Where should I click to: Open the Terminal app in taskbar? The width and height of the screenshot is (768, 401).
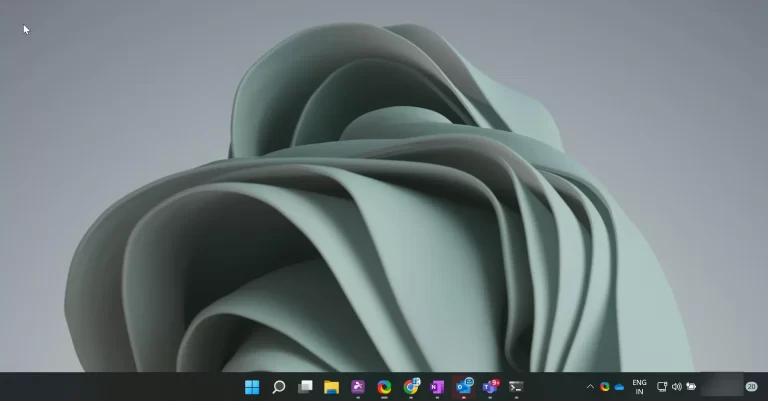point(516,387)
